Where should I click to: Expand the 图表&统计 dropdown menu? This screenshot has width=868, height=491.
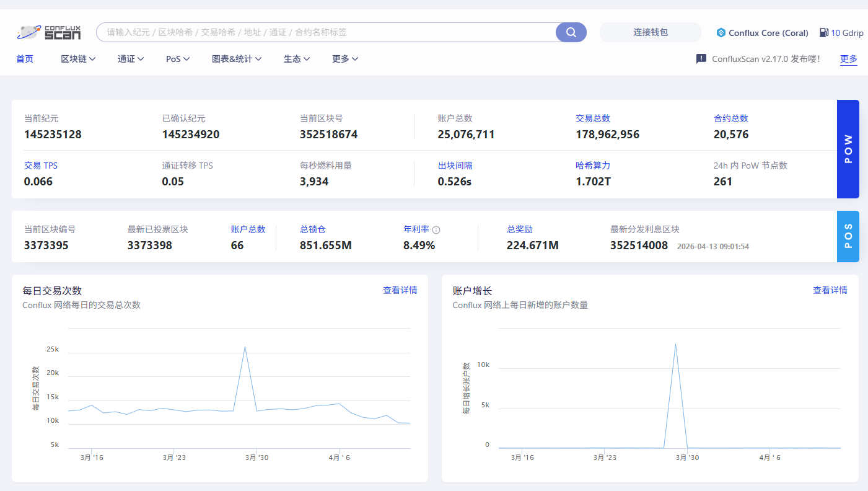(x=237, y=59)
